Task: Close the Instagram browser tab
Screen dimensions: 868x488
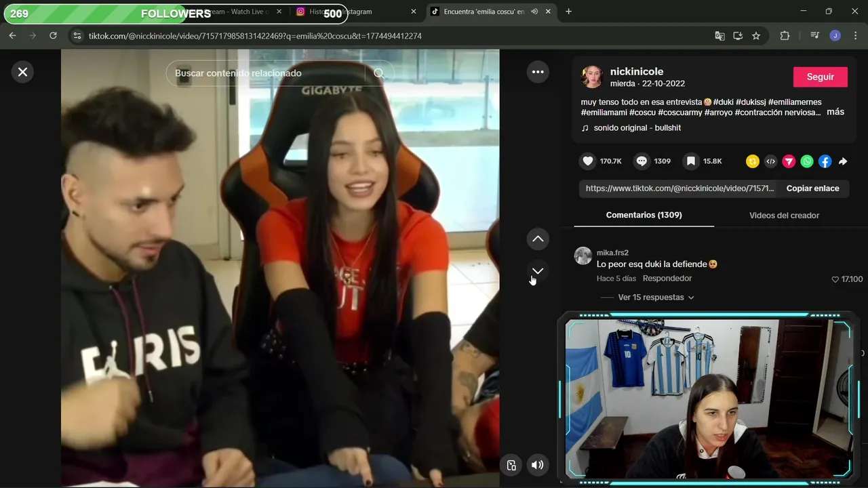Action: point(414,12)
